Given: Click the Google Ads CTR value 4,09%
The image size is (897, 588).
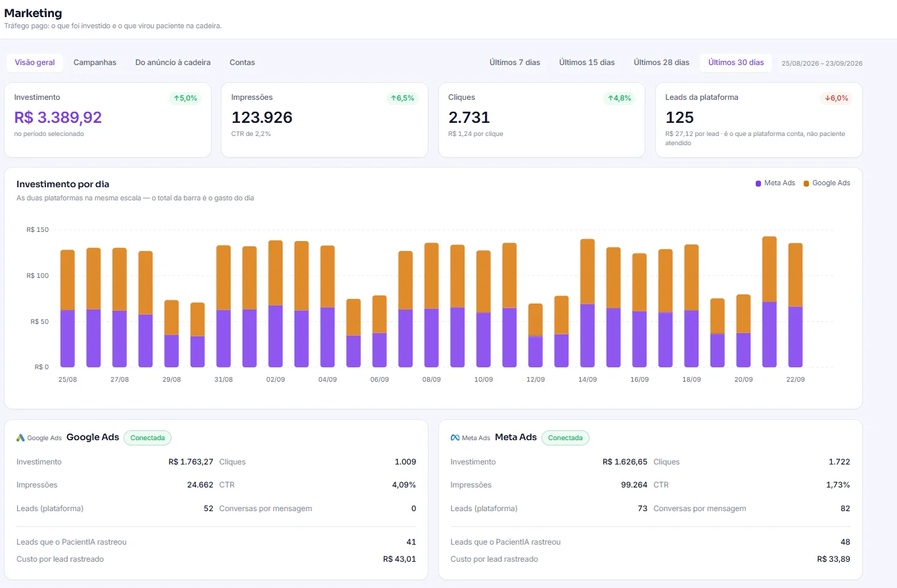Looking at the screenshot, I should pos(404,485).
